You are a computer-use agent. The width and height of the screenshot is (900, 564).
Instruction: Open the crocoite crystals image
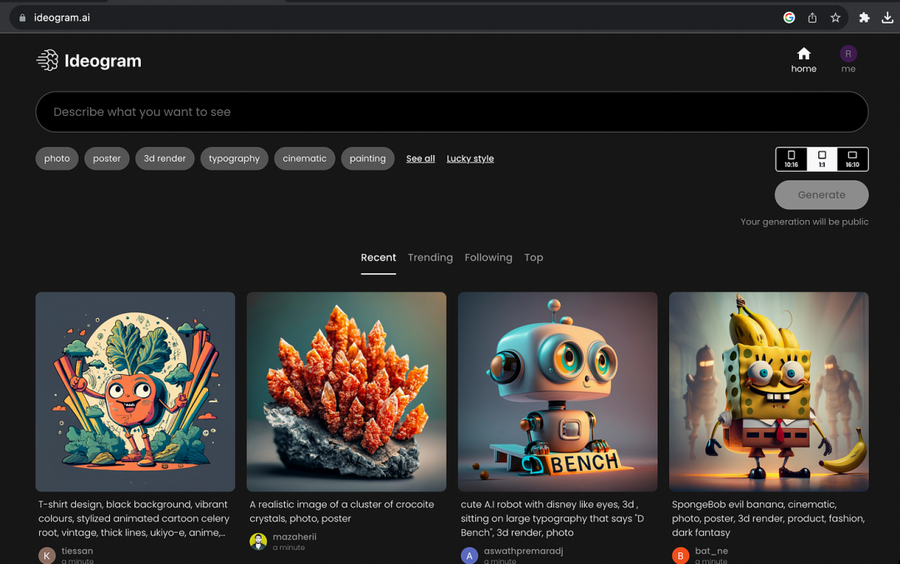(x=347, y=392)
